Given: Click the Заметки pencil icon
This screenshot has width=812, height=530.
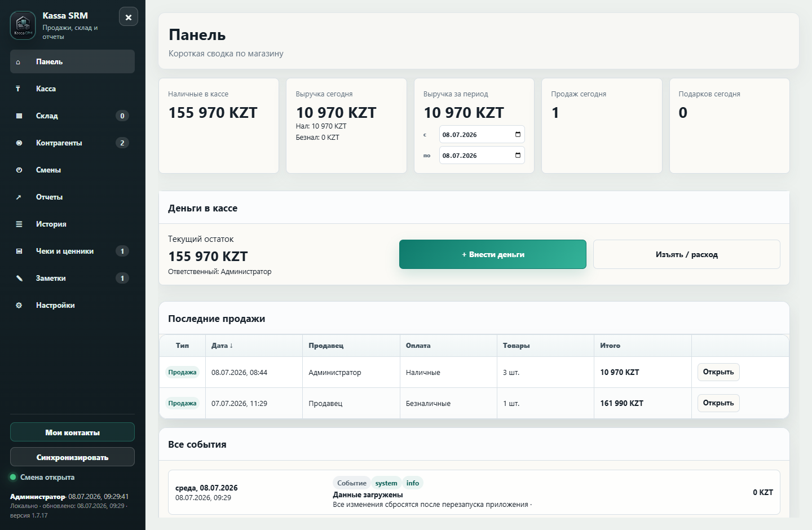Looking at the screenshot, I should click(x=19, y=279).
